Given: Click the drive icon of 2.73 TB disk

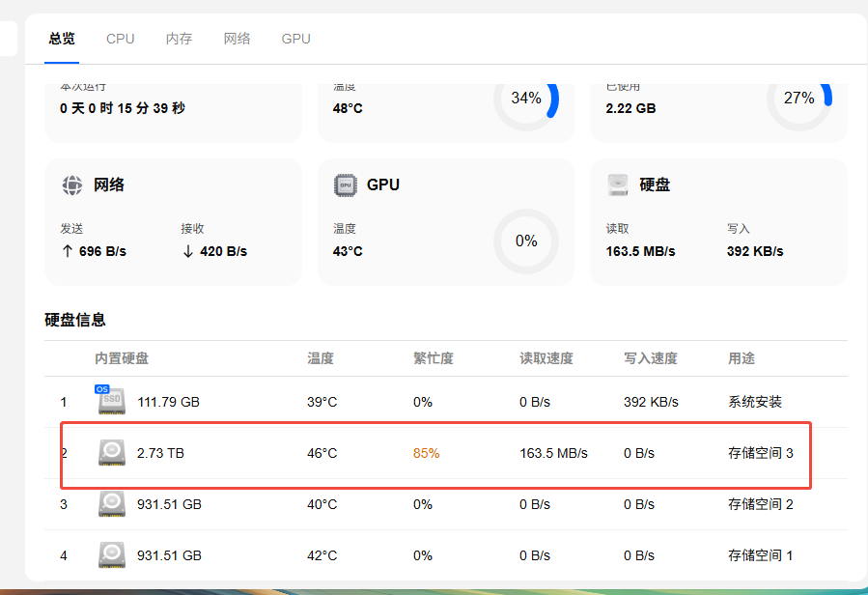Looking at the screenshot, I should (112, 453).
